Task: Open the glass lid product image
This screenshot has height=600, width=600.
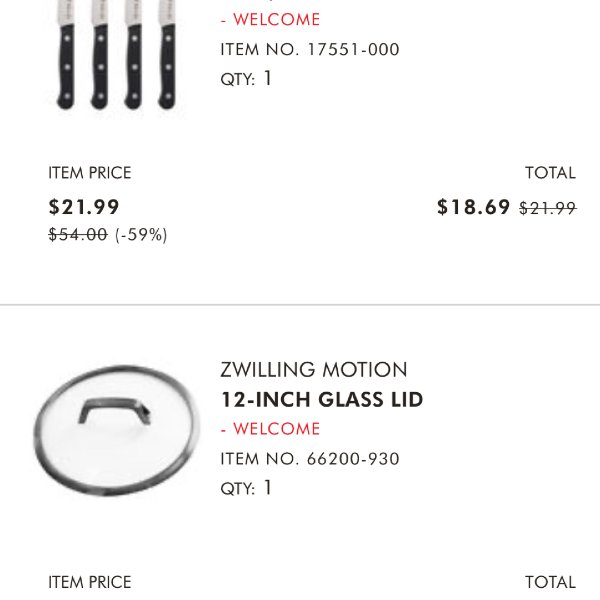Action: click(116, 431)
